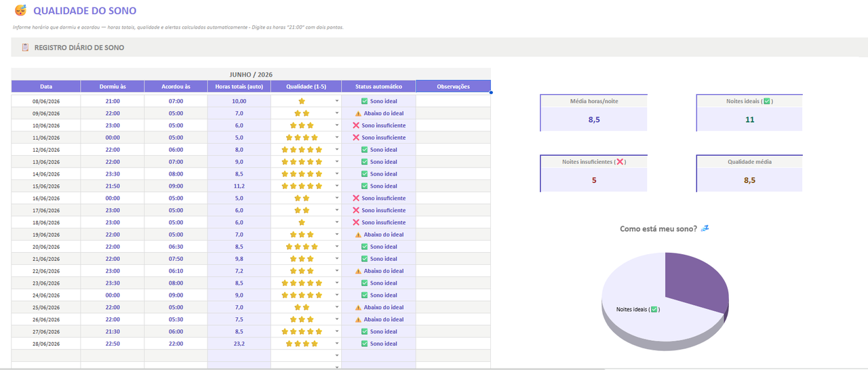This screenshot has width=868, height=370.
Task: Select the Acordou às column header
Action: click(176, 87)
